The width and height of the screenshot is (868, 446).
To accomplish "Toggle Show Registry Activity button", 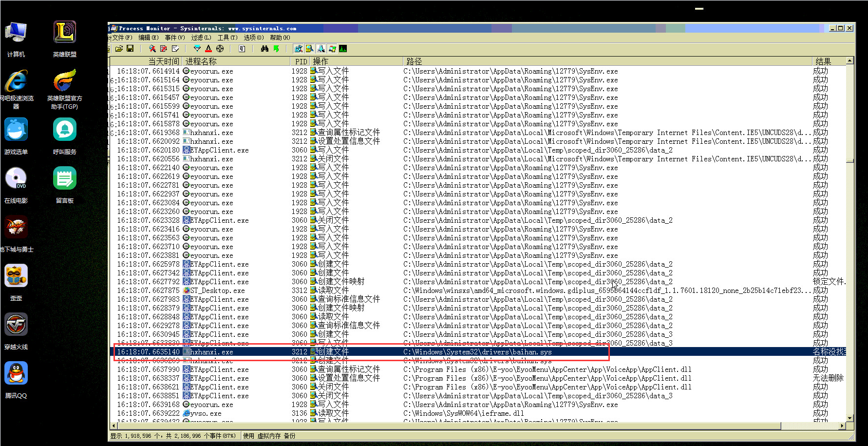I will pos(298,49).
